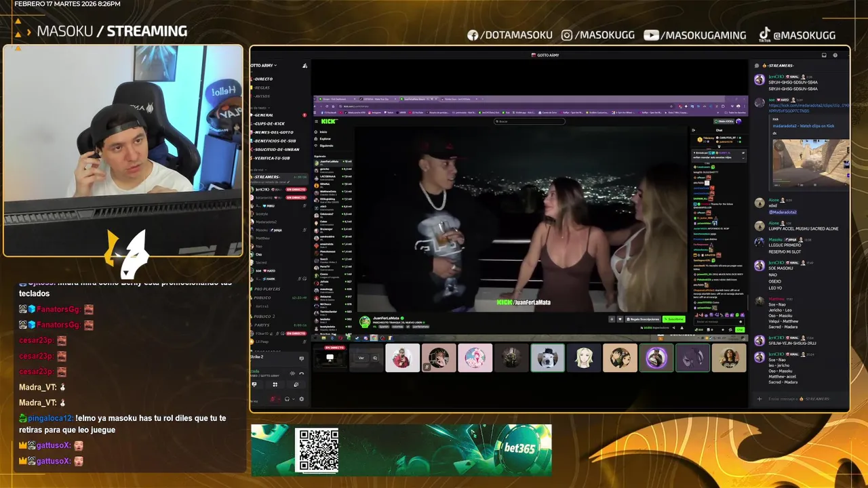Open the -GENERAL text channel
This screenshot has height=488, width=868.
tap(264, 115)
